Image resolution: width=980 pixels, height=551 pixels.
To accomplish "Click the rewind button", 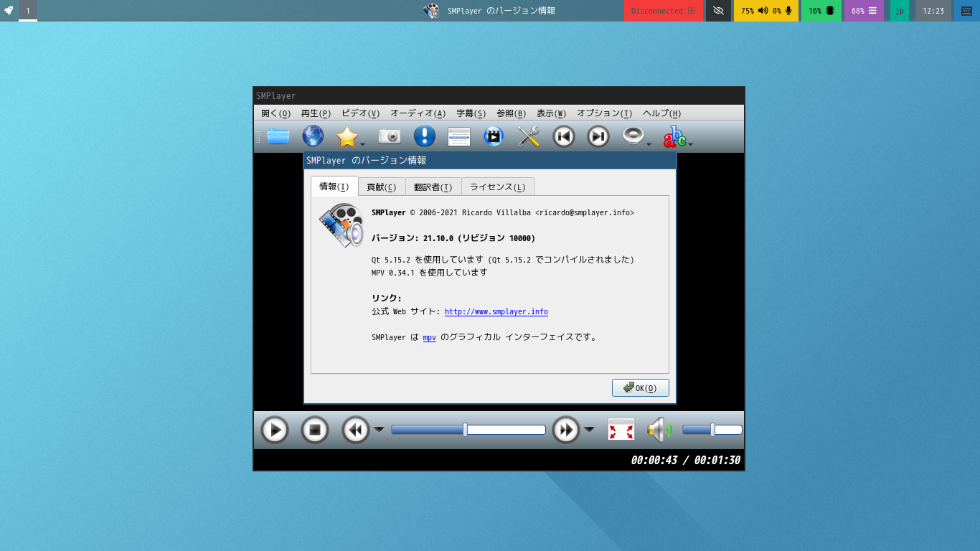I will pos(355,430).
